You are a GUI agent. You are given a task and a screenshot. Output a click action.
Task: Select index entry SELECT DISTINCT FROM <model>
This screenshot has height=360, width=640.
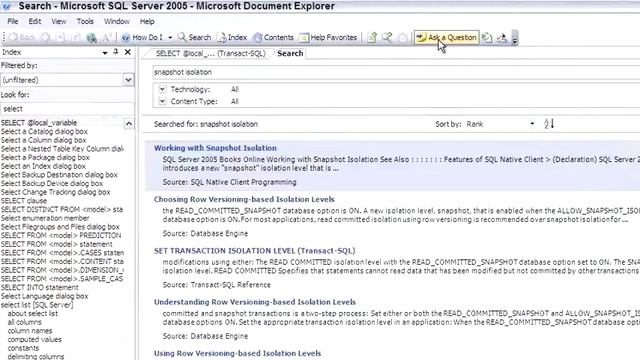point(62,209)
